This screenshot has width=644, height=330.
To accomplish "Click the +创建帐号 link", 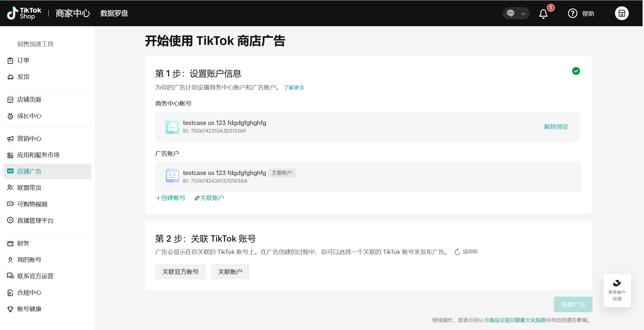I will tap(170, 198).
